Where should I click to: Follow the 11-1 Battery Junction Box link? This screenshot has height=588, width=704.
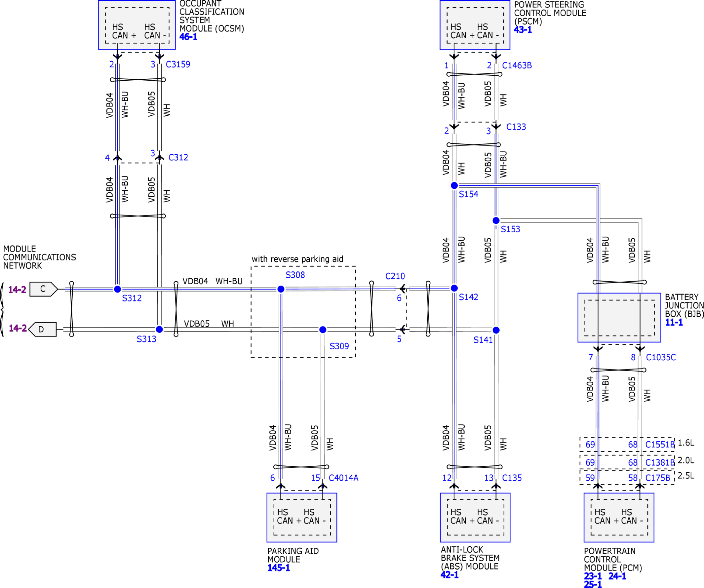click(674, 323)
